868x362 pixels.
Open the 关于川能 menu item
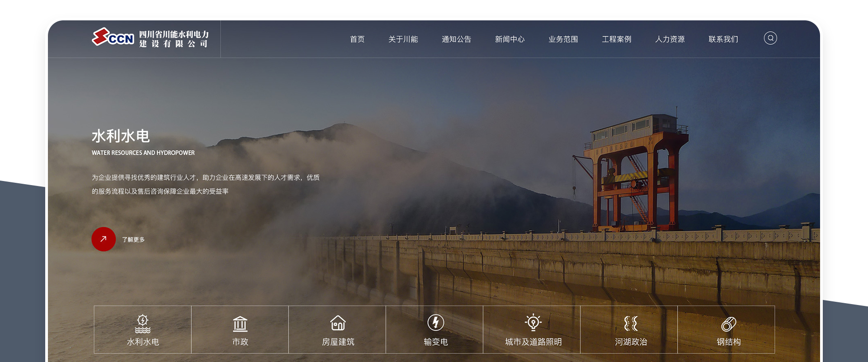tap(403, 39)
